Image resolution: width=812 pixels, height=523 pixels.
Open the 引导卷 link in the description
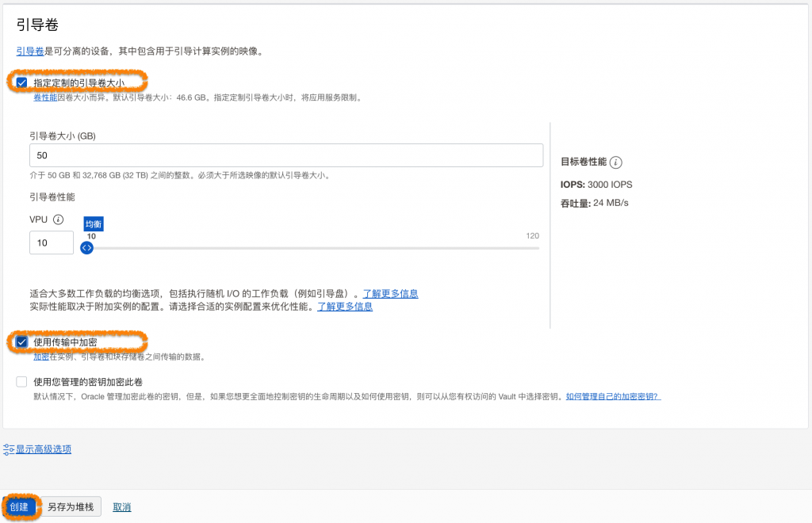pos(30,52)
